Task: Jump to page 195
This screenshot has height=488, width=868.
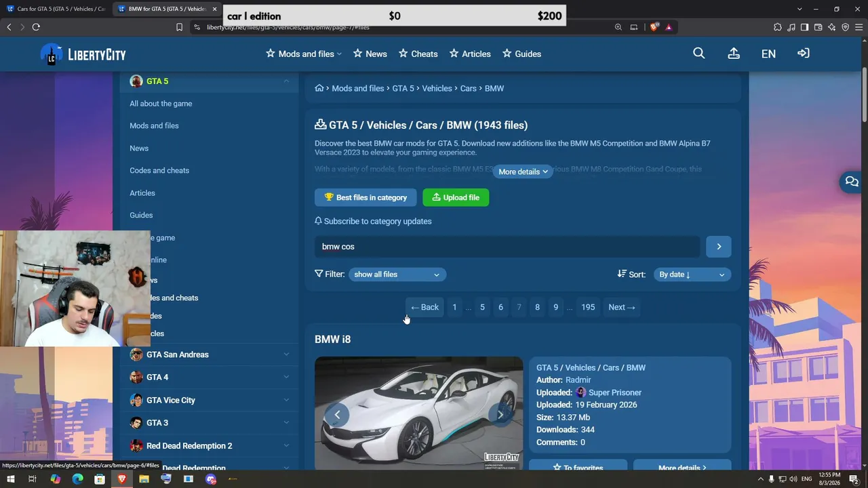Action: pos(588,308)
